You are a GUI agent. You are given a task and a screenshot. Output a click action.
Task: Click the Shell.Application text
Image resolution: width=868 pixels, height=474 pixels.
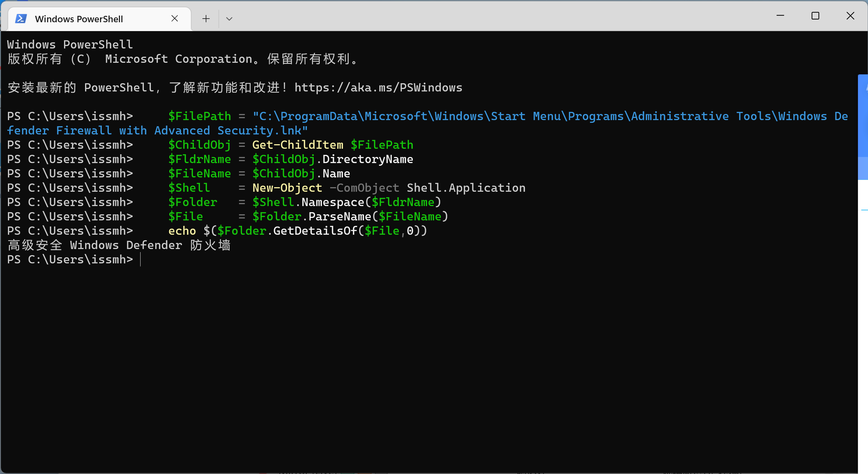[466, 188]
